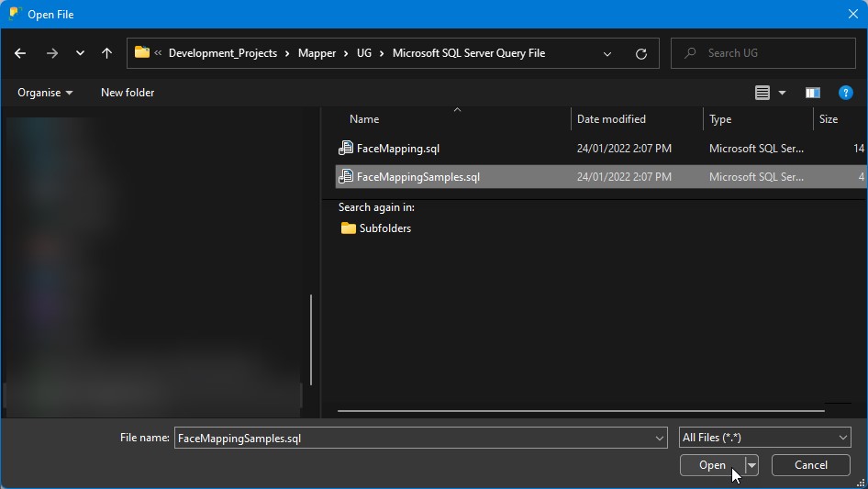
Task: Select the FaceMappingSamples.sql file
Action: 417,177
